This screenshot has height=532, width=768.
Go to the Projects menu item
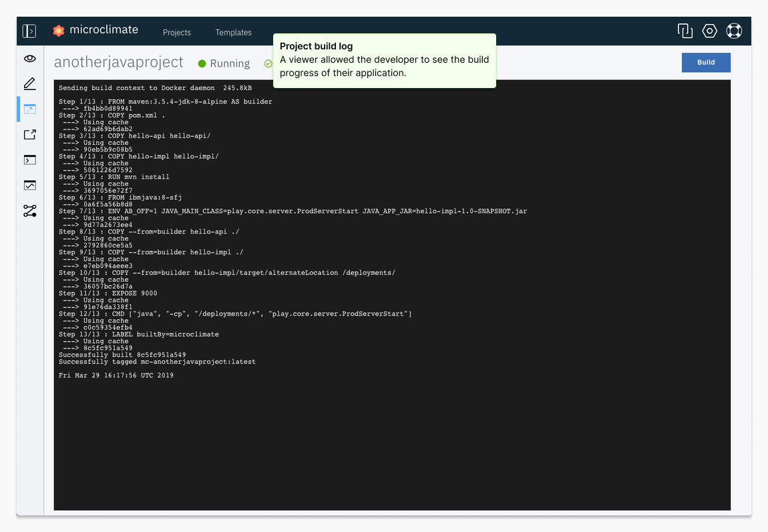[x=177, y=33]
